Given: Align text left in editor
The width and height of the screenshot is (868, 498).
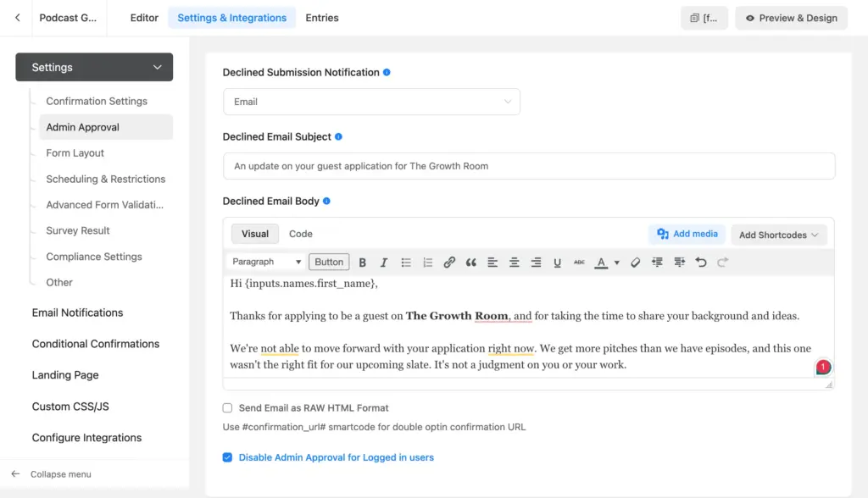Looking at the screenshot, I should (492, 263).
